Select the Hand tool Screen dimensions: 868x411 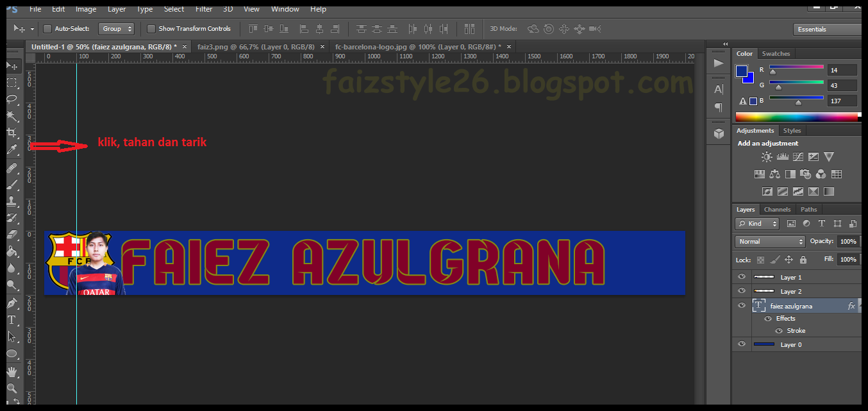point(12,371)
